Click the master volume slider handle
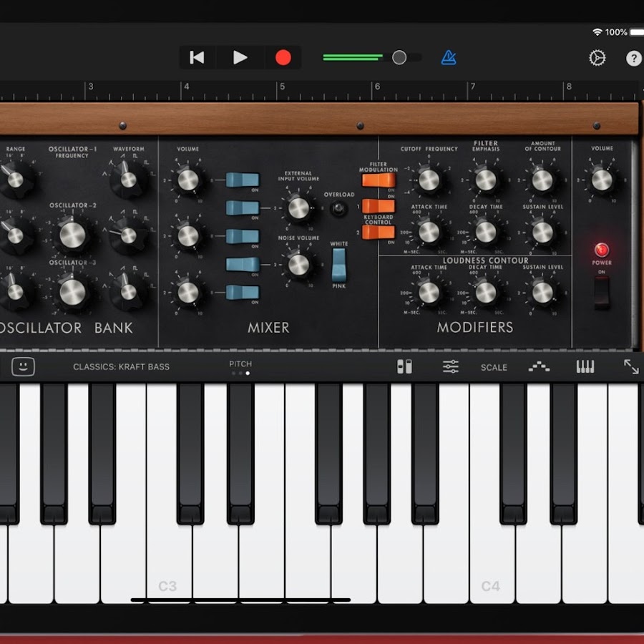Screen dimensions: 644x644 (399, 57)
